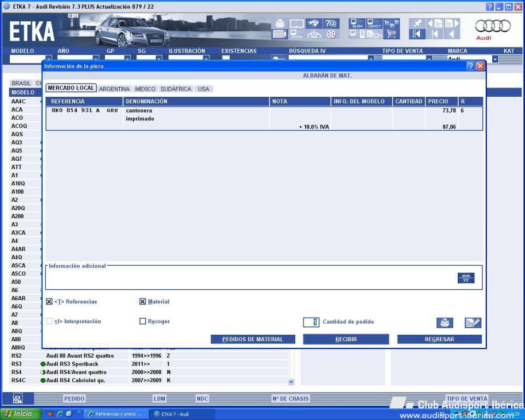Viewport: 525px width, 420px height.
Task: Click the edit note icon in dialog
Action: (473, 323)
